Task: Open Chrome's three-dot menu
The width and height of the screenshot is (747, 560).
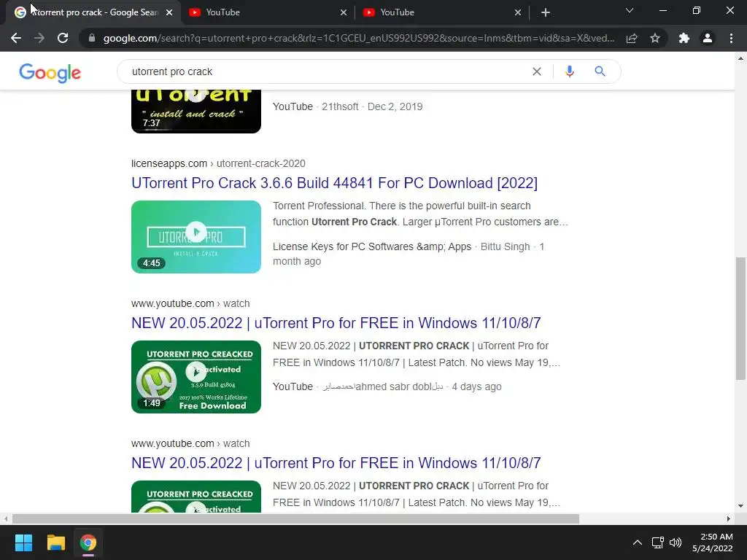Action: (731, 38)
